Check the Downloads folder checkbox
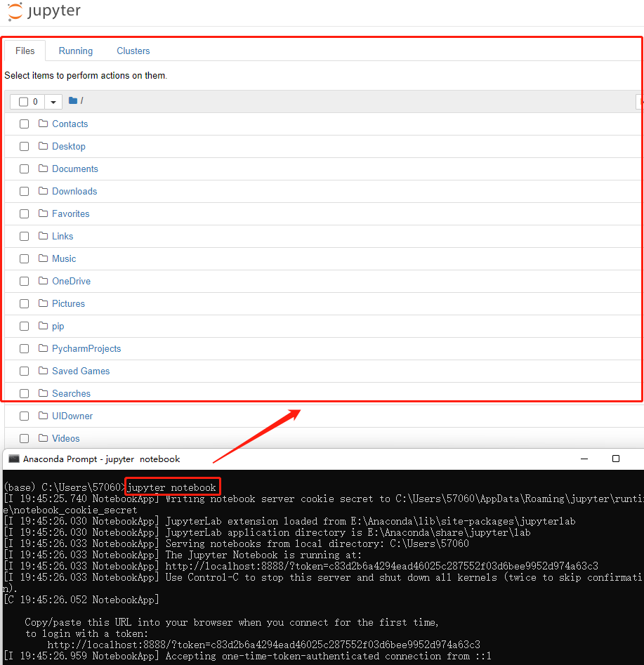The height and width of the screenshot is (665, 644). coord(24,191)
